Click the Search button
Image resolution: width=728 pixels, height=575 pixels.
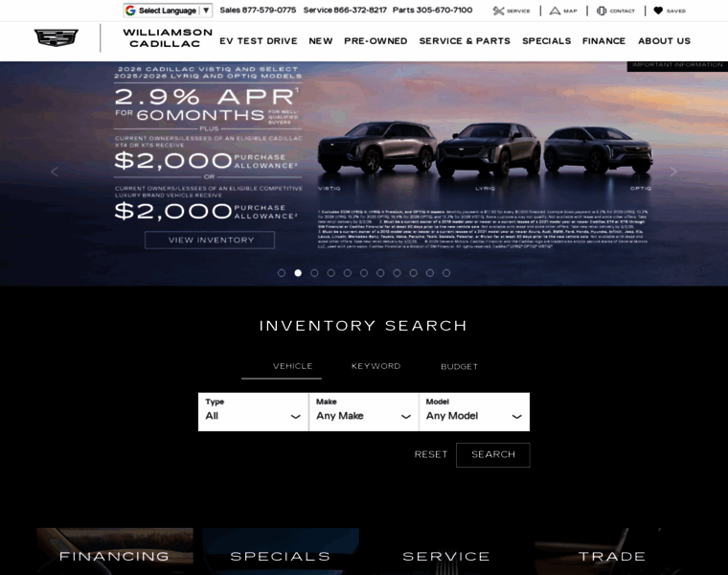coord(493,454)
